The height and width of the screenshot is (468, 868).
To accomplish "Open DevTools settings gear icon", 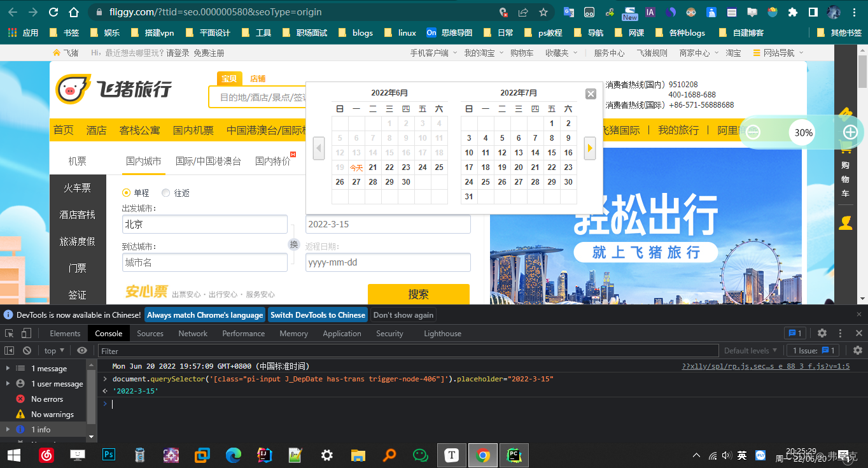I will [822, 333].
